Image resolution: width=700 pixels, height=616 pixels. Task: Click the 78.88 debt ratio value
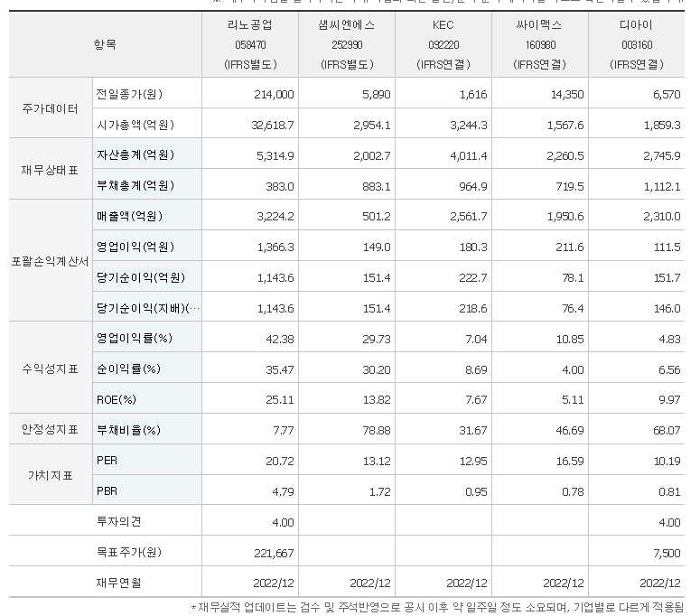tap(377, 431)
